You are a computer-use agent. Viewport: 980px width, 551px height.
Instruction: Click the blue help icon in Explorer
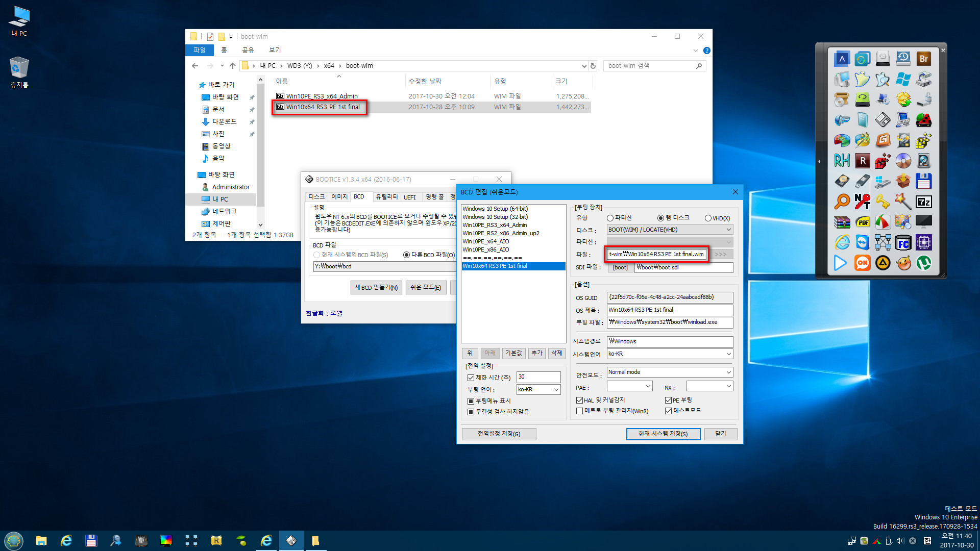pyautogui.click(x=706, y=51)
